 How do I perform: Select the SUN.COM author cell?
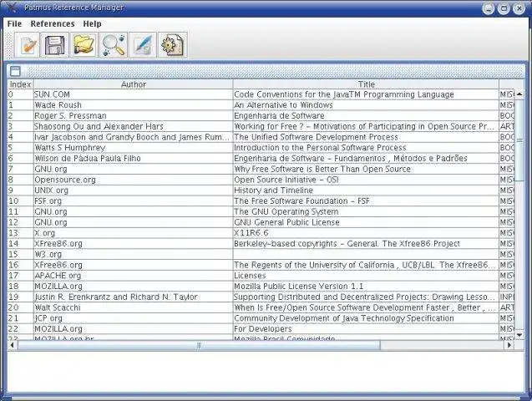134,94
